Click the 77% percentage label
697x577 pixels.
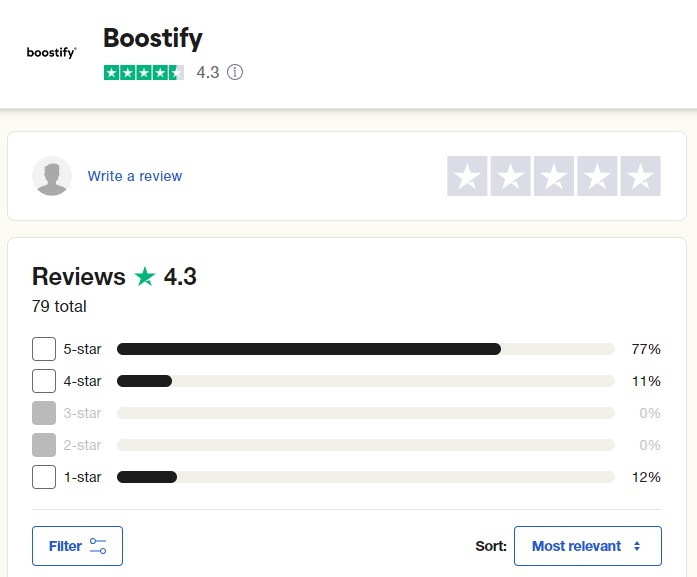(x=646, y=349)
